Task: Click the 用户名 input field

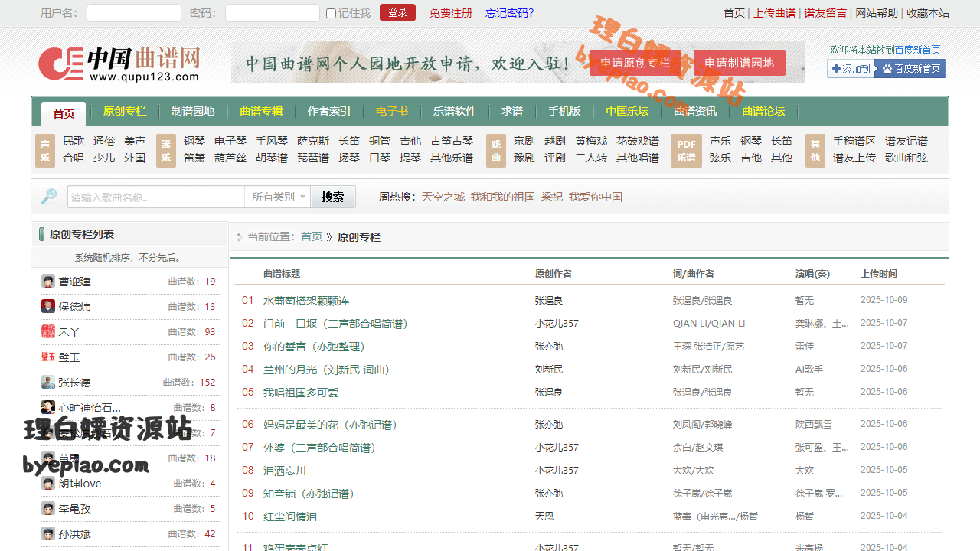Action: pos(134,13)
